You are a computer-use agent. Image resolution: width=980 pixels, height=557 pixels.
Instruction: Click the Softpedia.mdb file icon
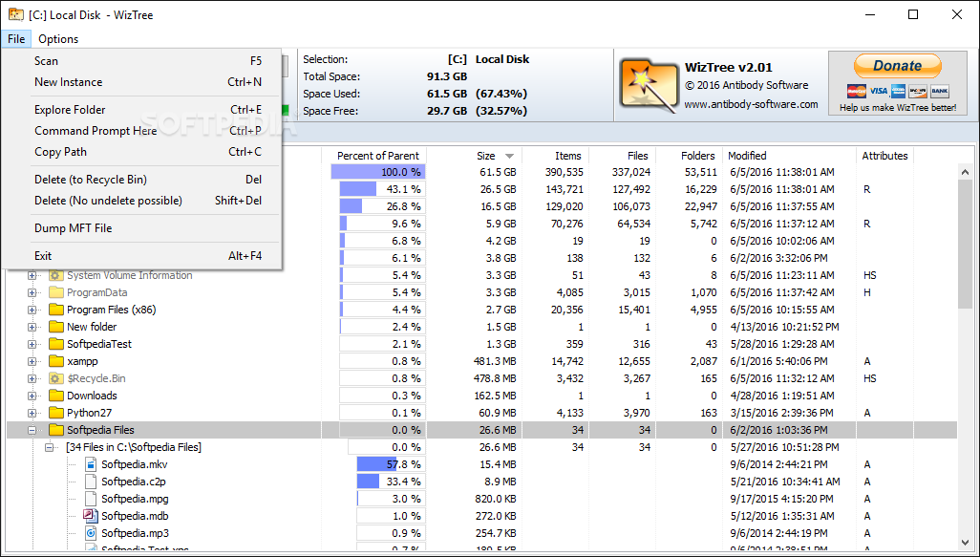[91, 516]
